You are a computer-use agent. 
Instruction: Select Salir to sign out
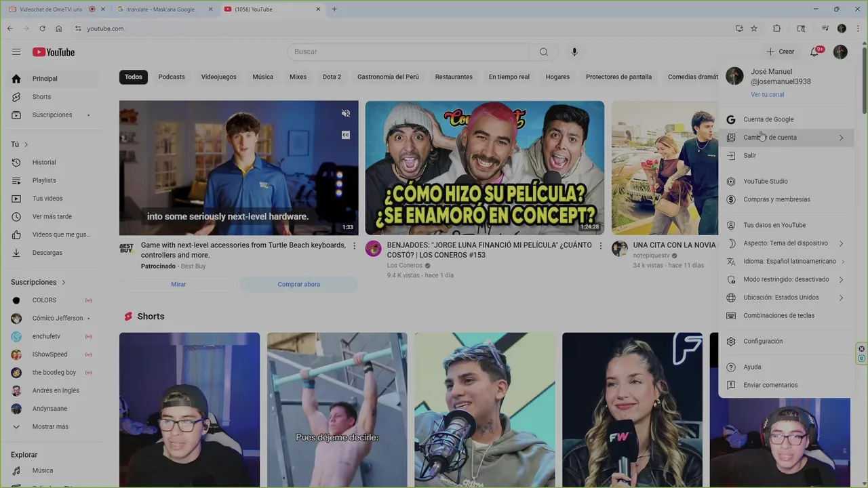786,155
